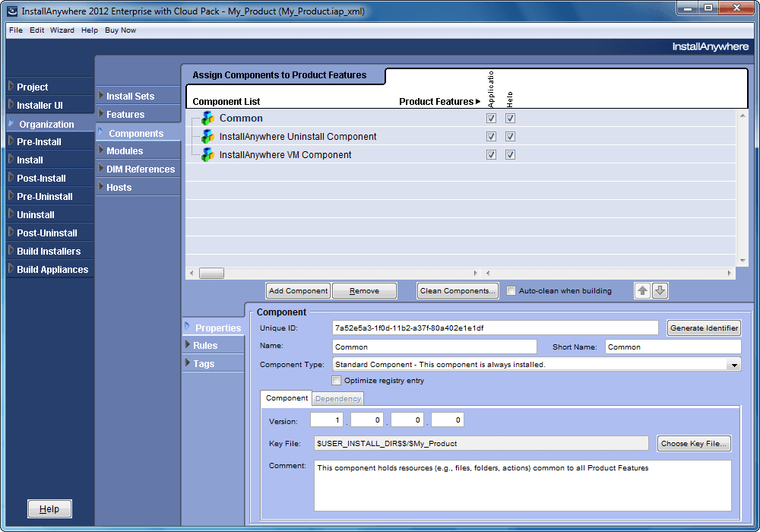760x532 pixels.
Task: Toggle Uninstall Component for Help feature
Action: point(510,137)
